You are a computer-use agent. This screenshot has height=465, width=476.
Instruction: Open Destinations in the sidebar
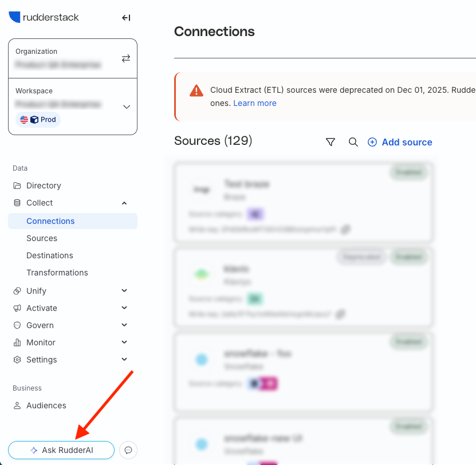[50, 255]
